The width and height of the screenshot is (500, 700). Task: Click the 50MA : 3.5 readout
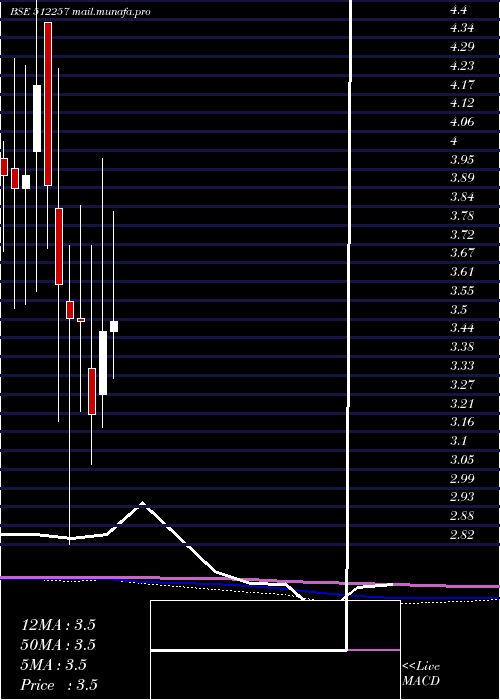[58, 645]
